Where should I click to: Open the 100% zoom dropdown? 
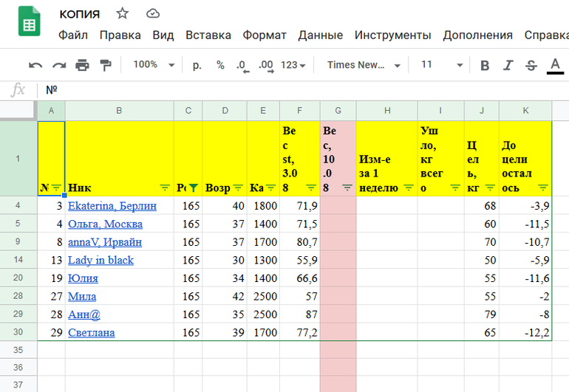click(154, 65)
